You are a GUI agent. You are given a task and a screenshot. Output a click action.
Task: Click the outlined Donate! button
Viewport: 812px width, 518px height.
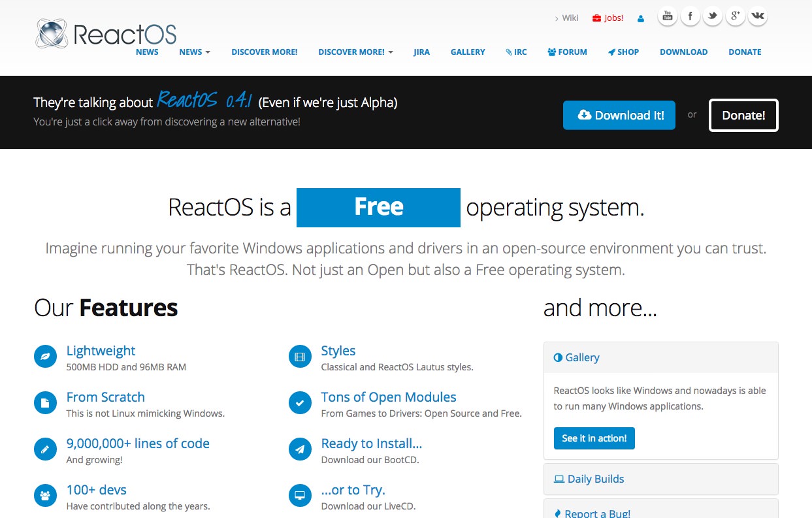pyautogui.click(x=743, y=115)
